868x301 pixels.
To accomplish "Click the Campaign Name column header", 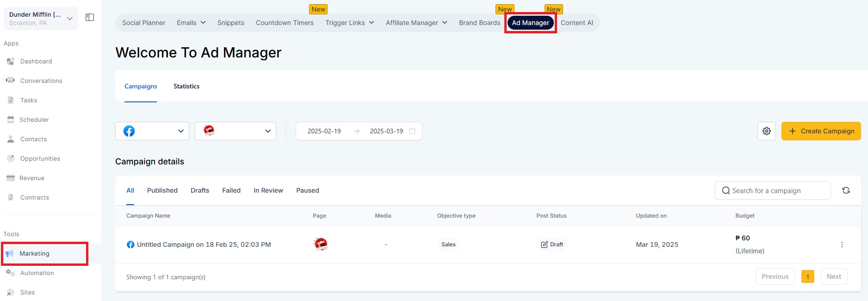I will (x=148, y=216).
